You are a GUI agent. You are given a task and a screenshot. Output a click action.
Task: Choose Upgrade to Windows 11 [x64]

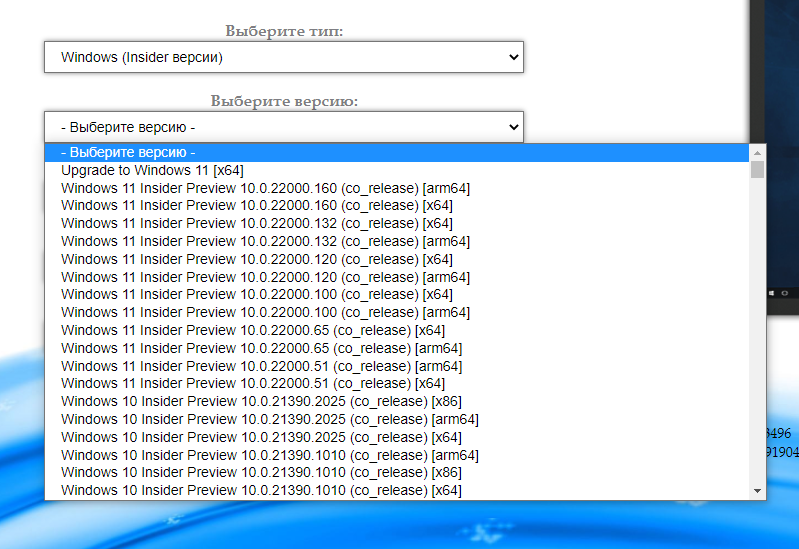396,170
